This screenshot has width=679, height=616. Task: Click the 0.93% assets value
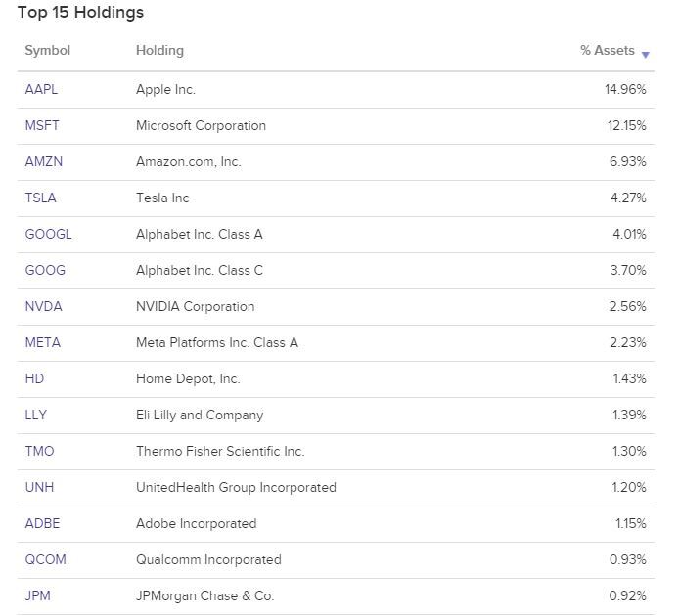tap(627, 559)
